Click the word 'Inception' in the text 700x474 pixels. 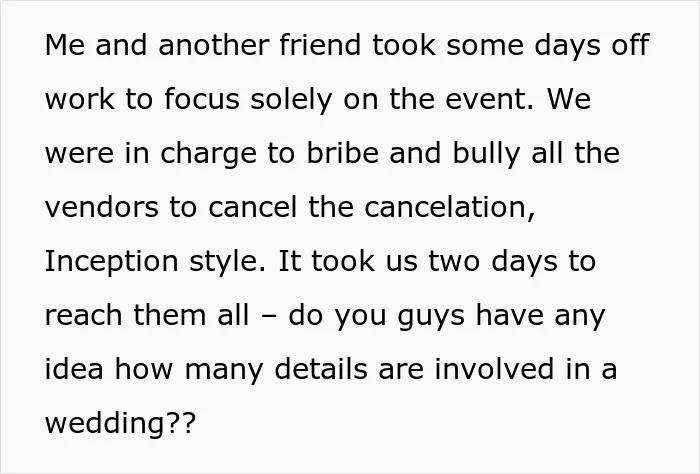112,262
